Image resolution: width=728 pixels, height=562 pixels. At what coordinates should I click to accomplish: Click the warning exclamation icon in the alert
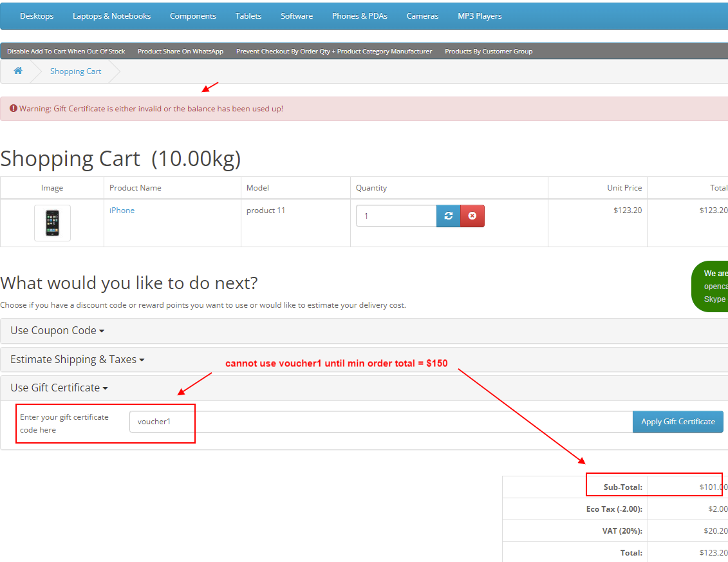(x=13, y=108)
